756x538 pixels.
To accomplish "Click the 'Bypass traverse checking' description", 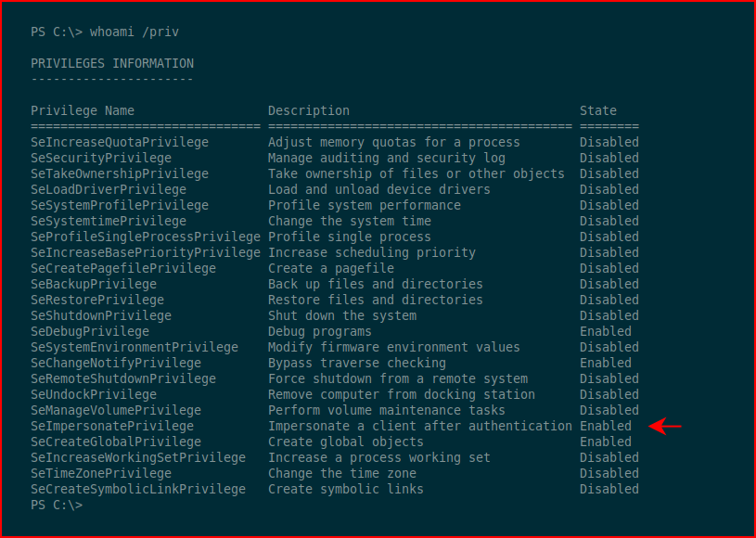I will click(357, 363).
